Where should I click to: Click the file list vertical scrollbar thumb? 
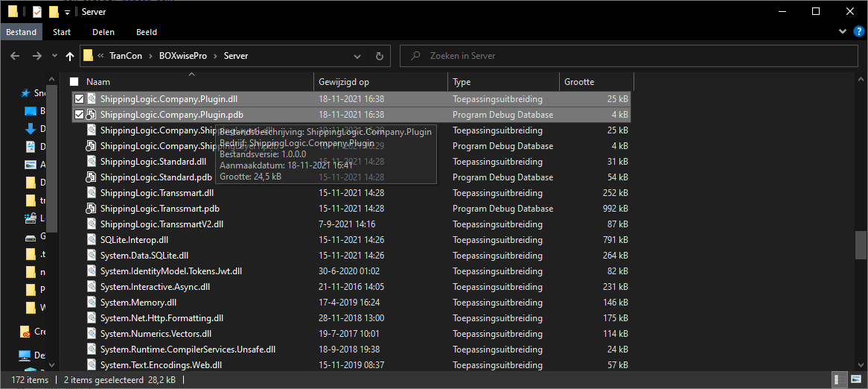click(861, 245)
